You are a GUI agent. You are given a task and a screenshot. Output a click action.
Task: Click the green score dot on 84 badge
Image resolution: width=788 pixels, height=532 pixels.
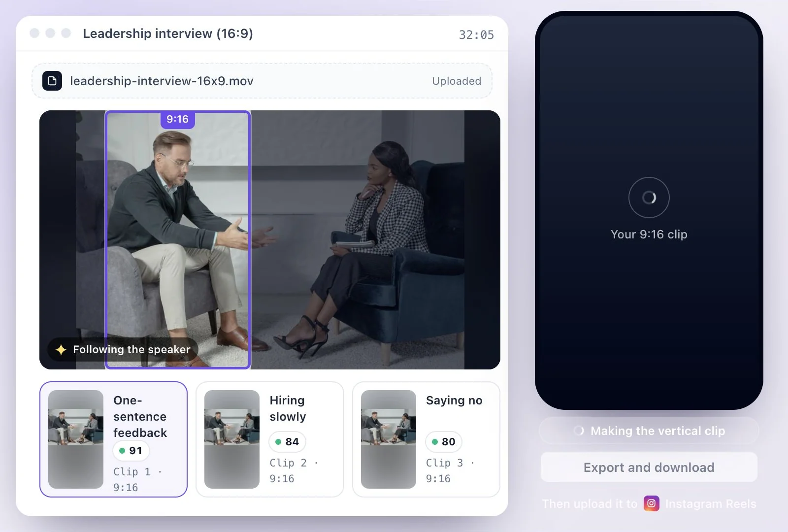pos(278,442)
